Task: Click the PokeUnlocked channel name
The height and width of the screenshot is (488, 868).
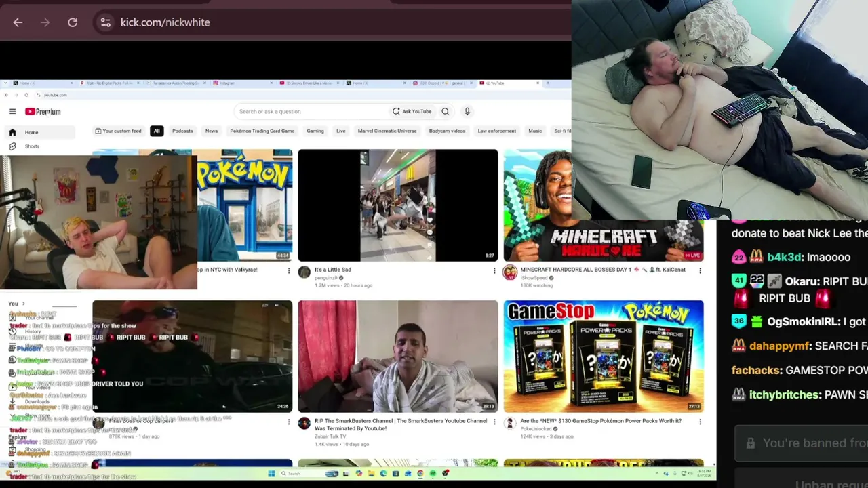Action: tap(536, 429)
